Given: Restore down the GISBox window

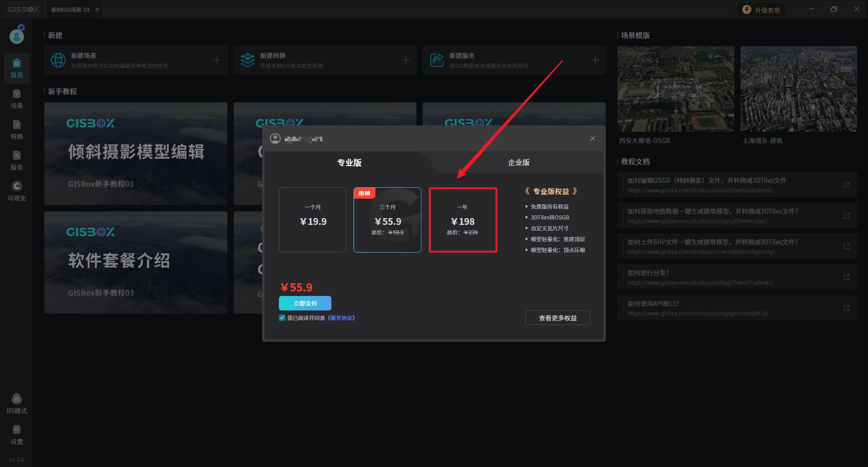Looking at the screenshot, I should (x=834, y=9).
